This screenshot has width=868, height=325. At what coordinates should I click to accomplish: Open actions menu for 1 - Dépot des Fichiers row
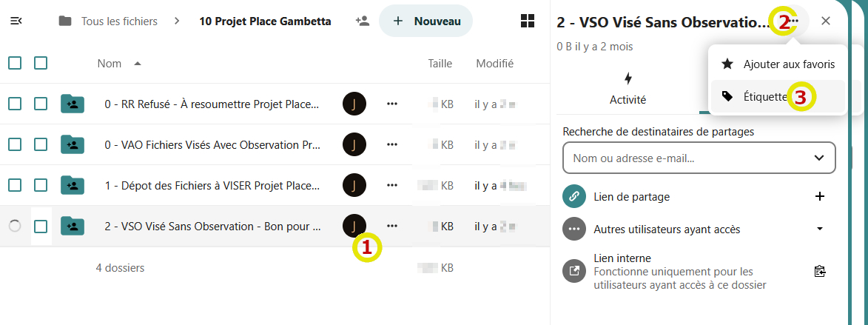[392, 185]
